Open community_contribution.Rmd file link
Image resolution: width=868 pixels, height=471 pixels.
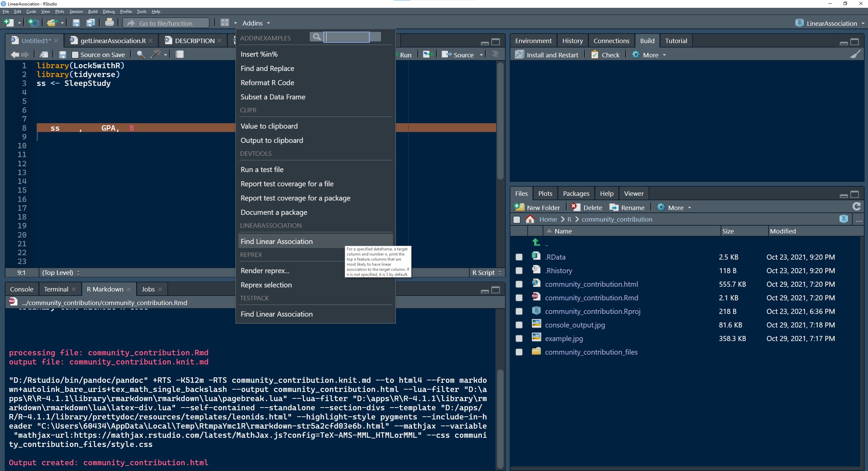(x=591, y=298)
